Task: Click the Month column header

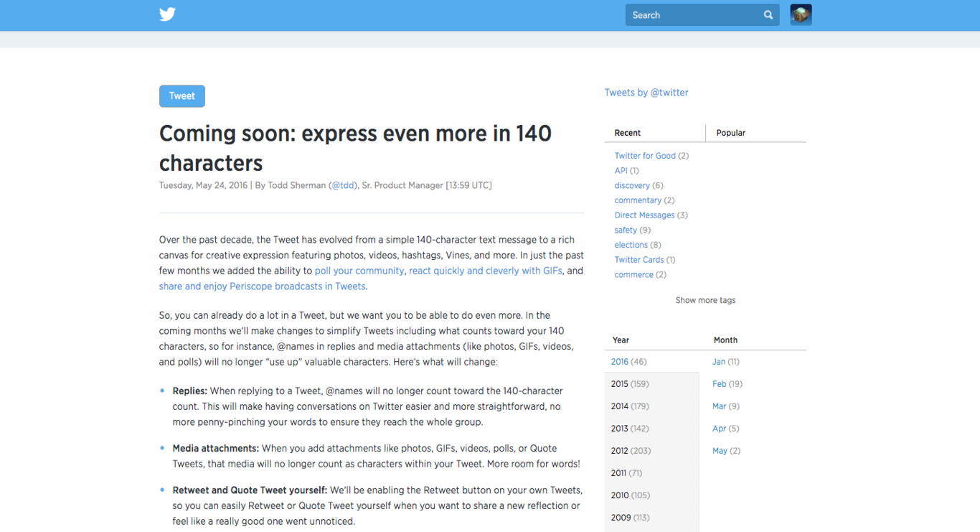Action: 725,340
